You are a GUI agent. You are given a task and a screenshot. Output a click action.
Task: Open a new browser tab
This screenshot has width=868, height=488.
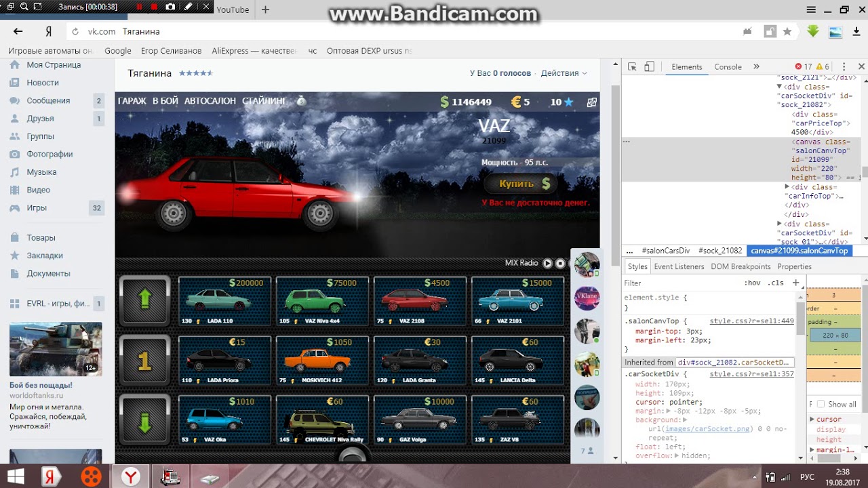[x=265, y=9]
